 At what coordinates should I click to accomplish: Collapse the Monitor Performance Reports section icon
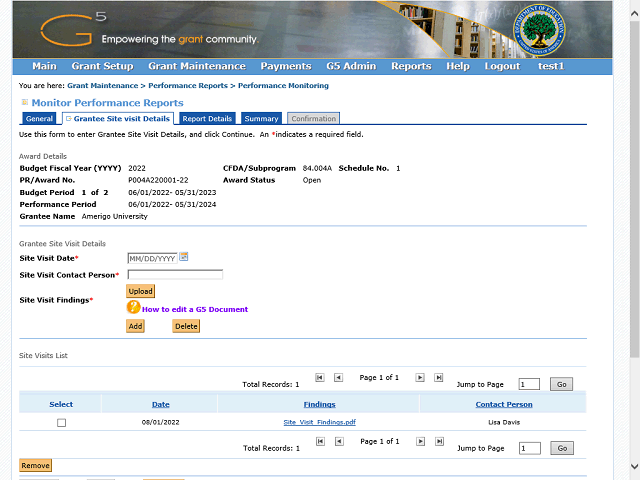24,102
